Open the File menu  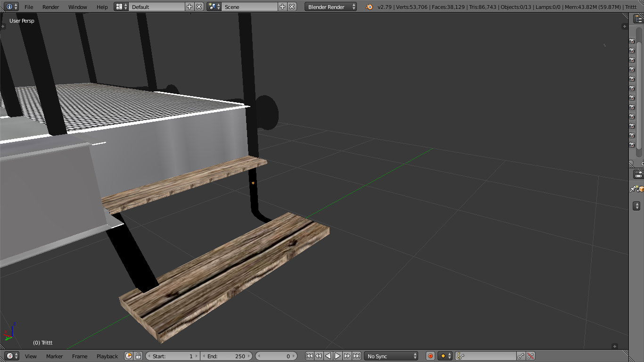[x=29, y=7]
